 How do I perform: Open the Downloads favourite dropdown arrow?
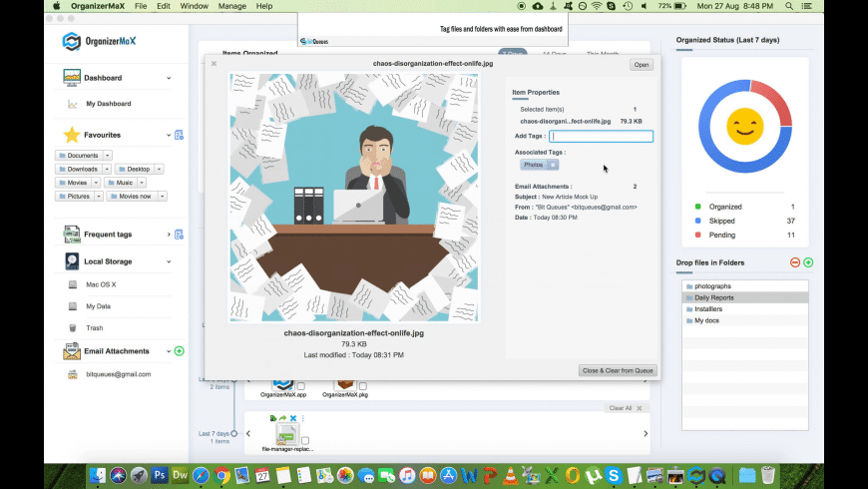pos(107,169)
